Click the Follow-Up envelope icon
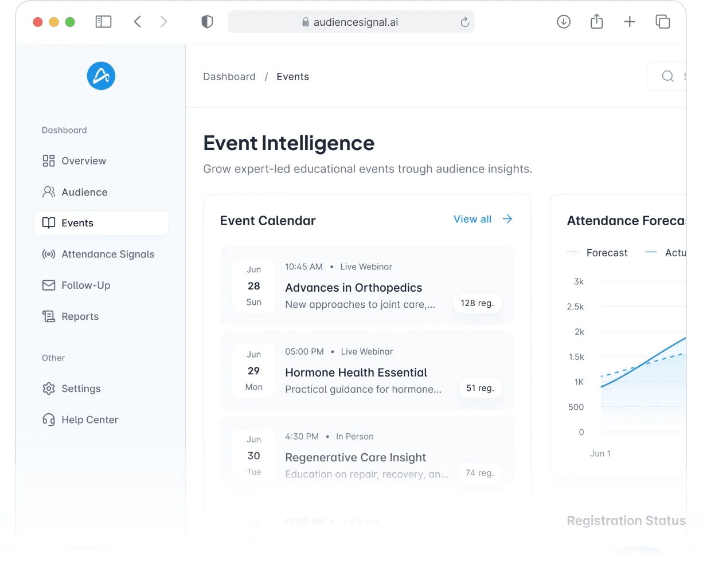The height and width of the screenshot is (588, 703). (x=49, y=285)
